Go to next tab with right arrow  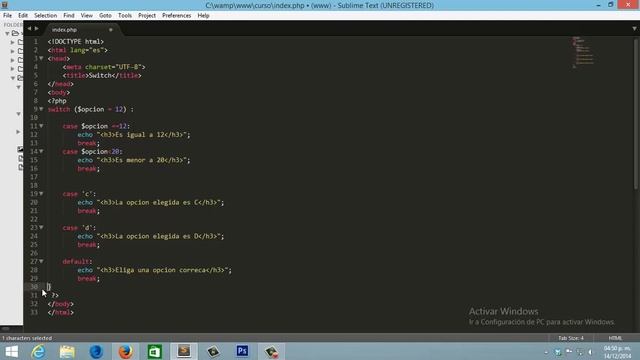coord(36,29)
